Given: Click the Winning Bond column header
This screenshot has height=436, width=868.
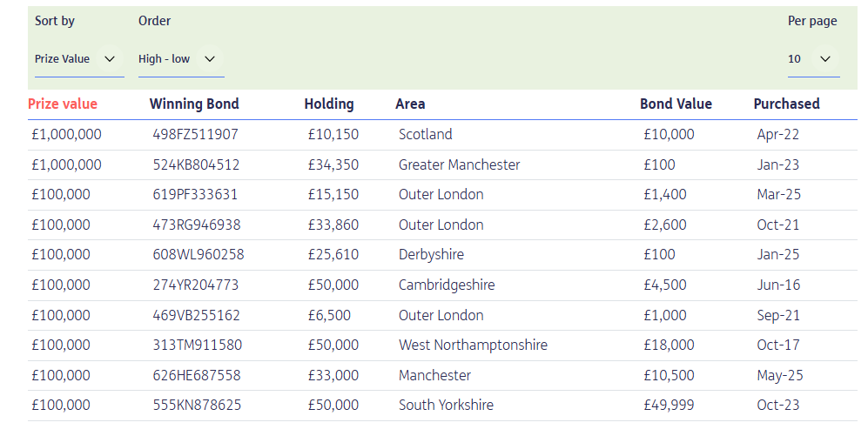Looking at the screenshot, I should [x=194, y=104].
